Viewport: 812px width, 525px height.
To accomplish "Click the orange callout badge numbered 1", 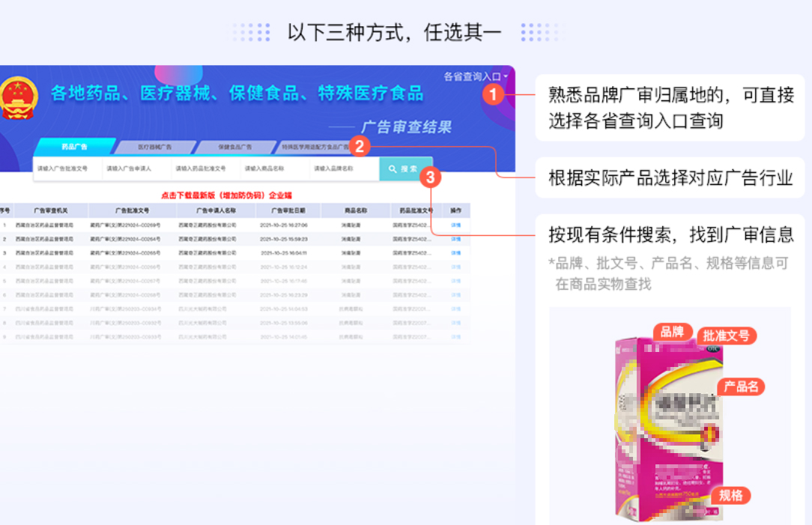I will pos(495,96).
